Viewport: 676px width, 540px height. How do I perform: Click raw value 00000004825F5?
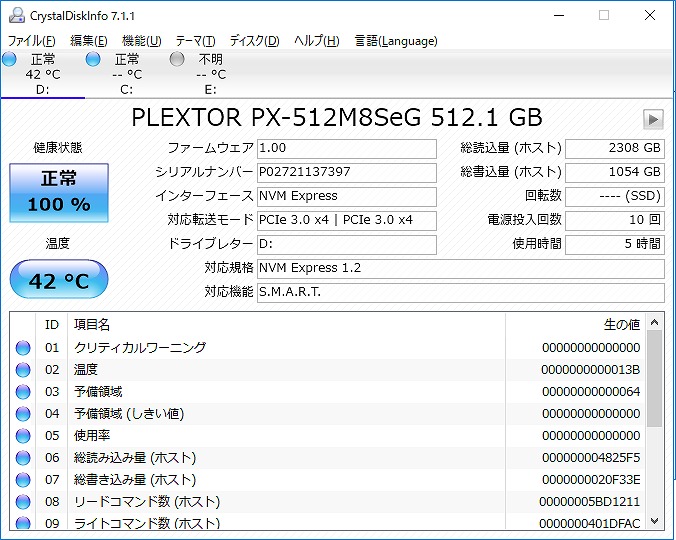pos(591,458)
